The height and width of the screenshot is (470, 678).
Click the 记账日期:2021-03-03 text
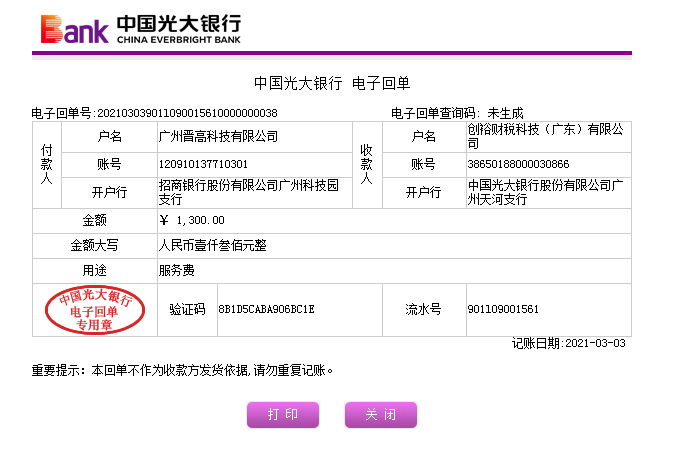pyautogui.click(x=569, y=343)
